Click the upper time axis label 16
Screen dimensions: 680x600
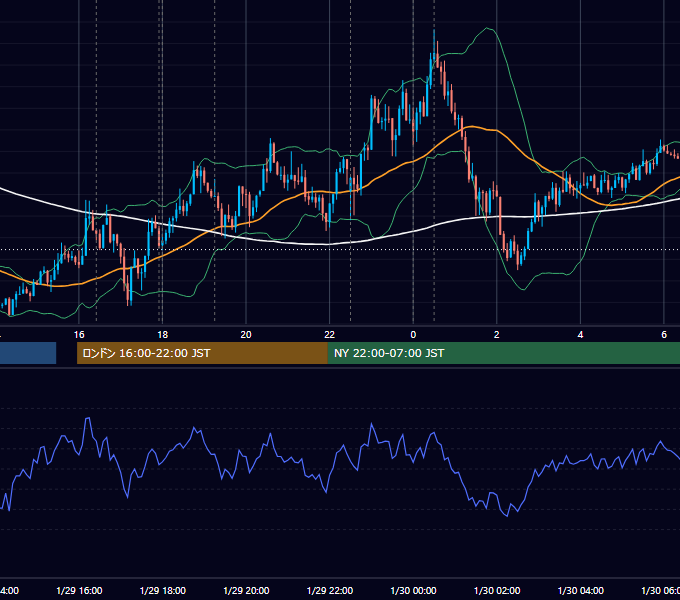(x=79, y=334)
